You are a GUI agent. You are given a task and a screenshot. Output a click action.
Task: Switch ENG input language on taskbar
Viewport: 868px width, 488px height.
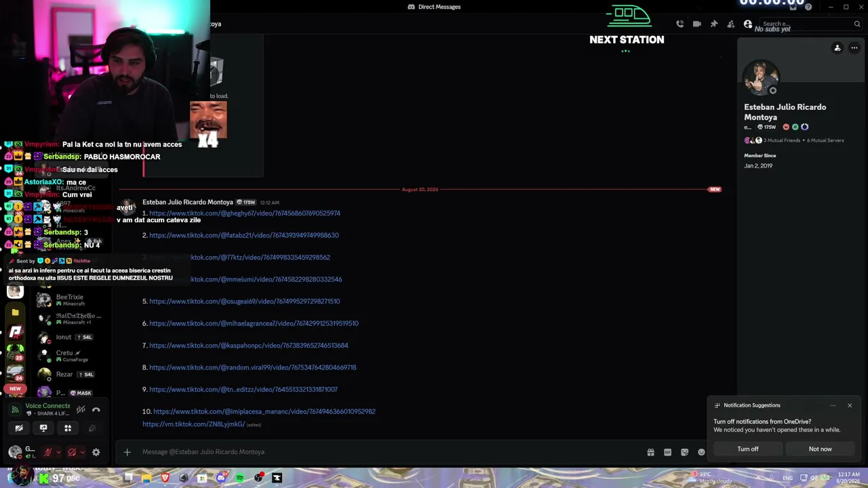coord(787,478)
